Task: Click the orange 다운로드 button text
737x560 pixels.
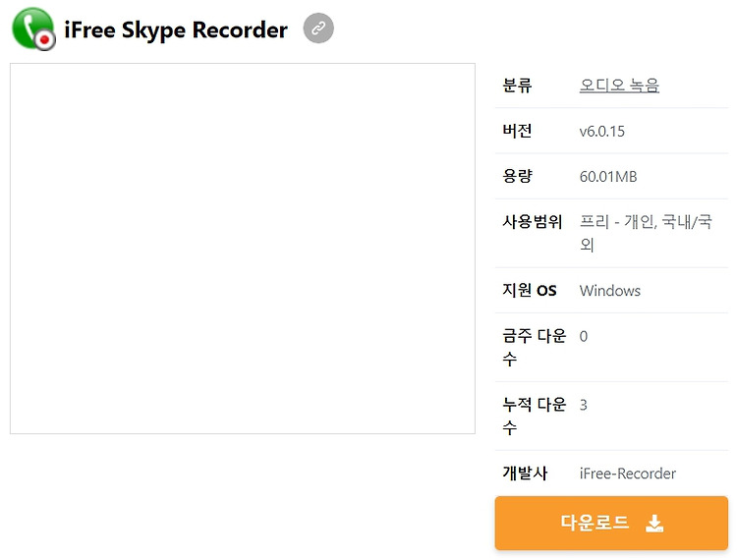Action: coord(595,523)
